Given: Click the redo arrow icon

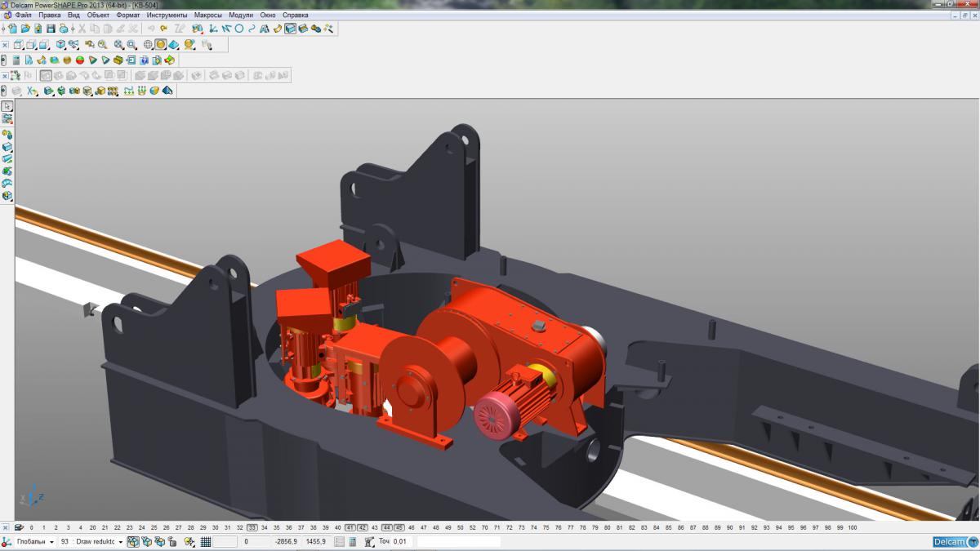Looking at the screenshot, I should pos(163,29).
